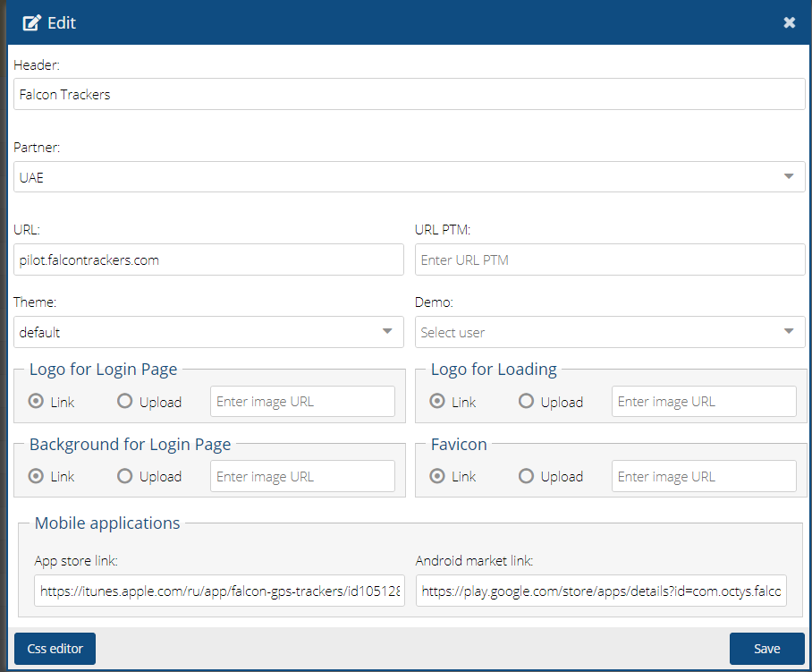Open the Theme dropdown set to default
Viewport: 812px width, 672px height.
tap(208, 332)
